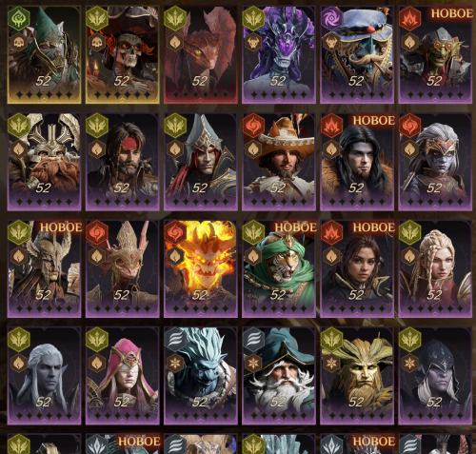Select the green-hooded goblin hero card
This screenshot has width=476, height=454.
[x=44, y=54]
